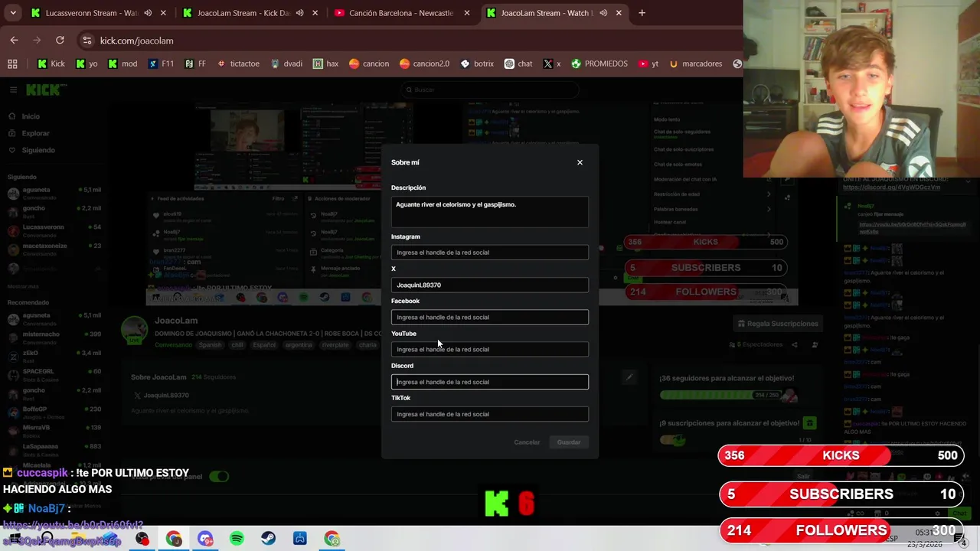
Task: Open SPACEGRL recommended channel
Action: (x=54, y=374)
